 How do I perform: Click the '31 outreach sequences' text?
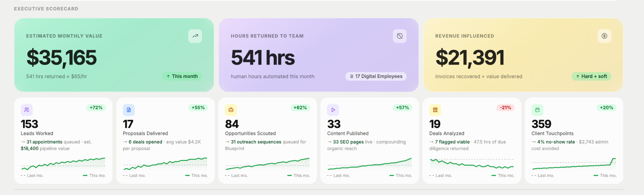256,142
